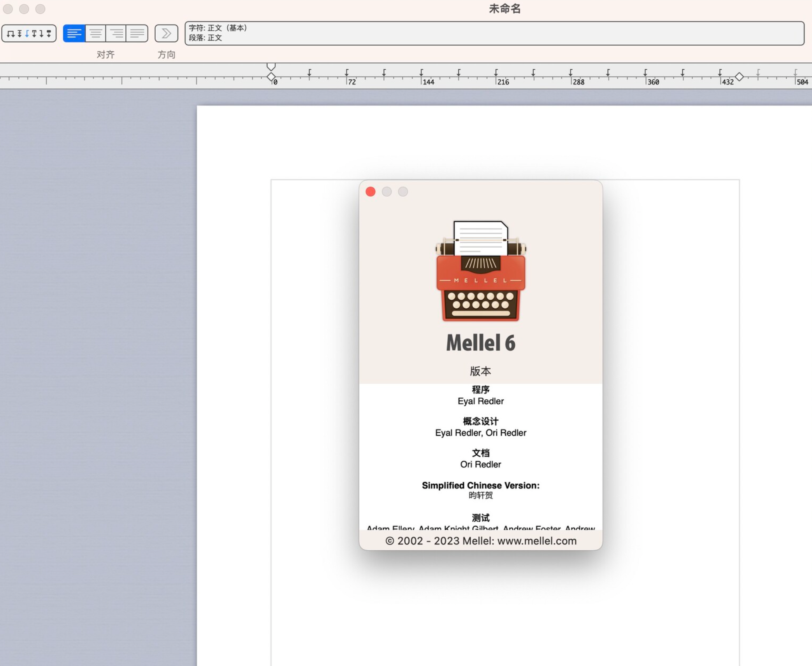Image resolution: width=812 pixels, height=666 pixels.
Task: Click tab marker between 288 and 360
Action: [x=608, y=72]
